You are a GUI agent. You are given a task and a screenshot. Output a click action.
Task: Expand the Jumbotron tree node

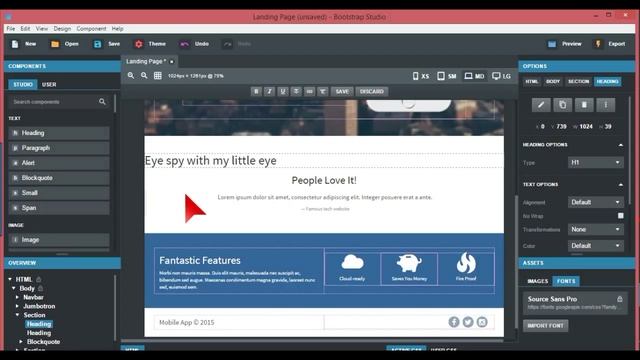tap(17, 306)
